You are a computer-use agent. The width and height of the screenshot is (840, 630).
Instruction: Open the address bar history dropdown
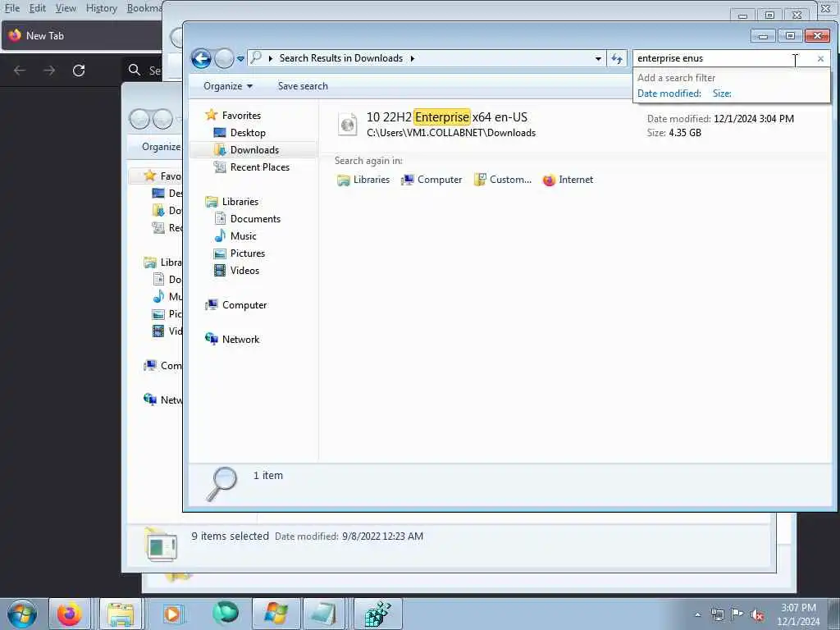pyautogui.click(x=598, y=58)
